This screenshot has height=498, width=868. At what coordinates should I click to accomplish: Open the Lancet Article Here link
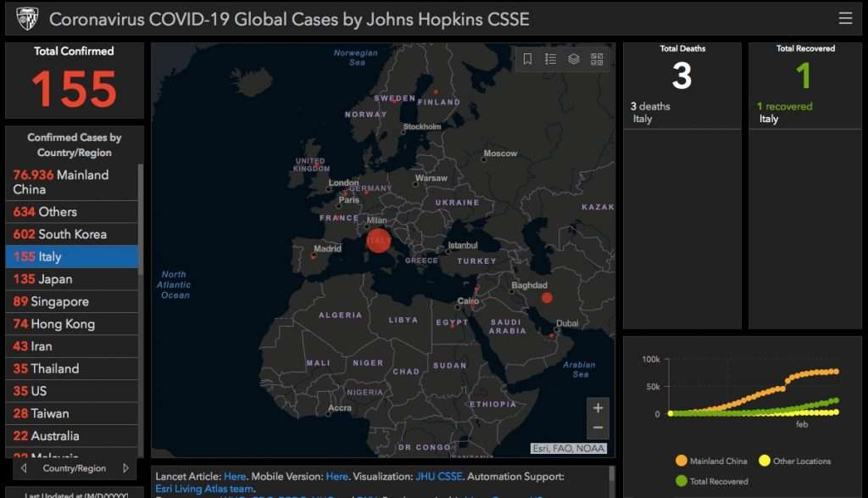click(x=235, y=477)
